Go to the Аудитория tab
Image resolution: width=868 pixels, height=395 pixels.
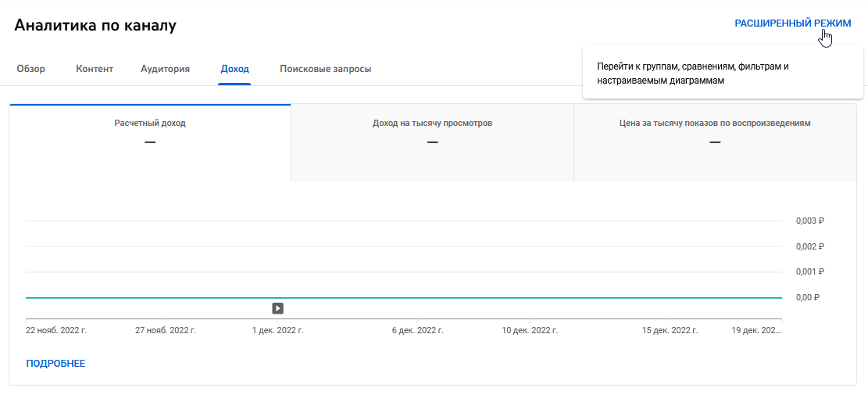tap(165, 70)
